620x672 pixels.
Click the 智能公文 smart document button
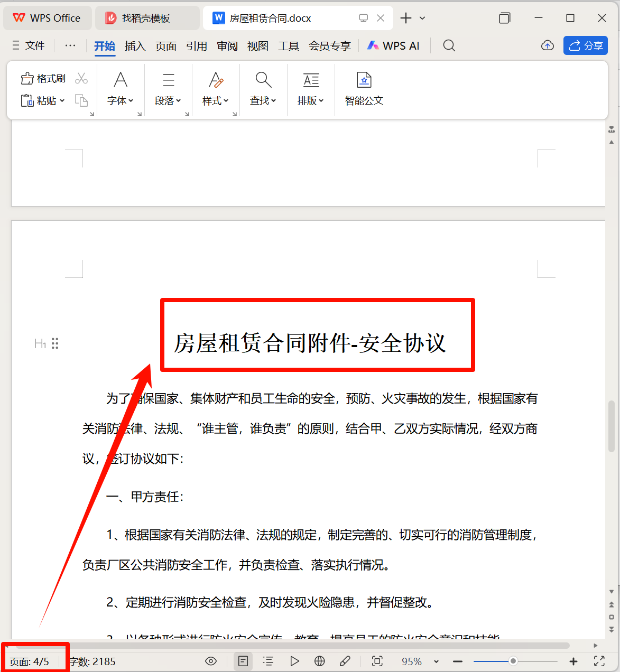pyautogui.click(x=364, y=89)
